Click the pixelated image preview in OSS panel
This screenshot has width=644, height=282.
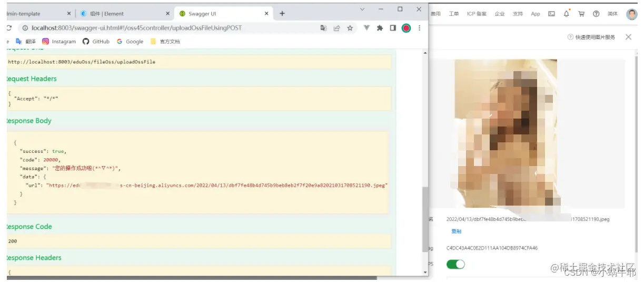506,133
